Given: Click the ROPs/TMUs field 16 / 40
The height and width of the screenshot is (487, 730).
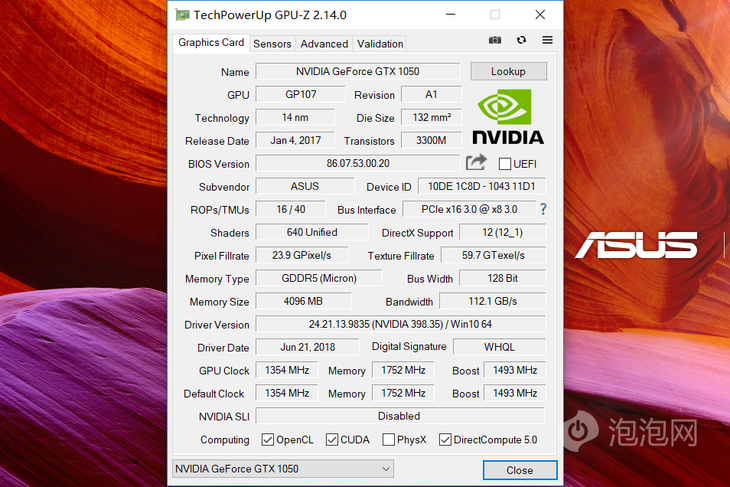Looking at the screenshot, I should pyautogui.click(x=291, y=210).
